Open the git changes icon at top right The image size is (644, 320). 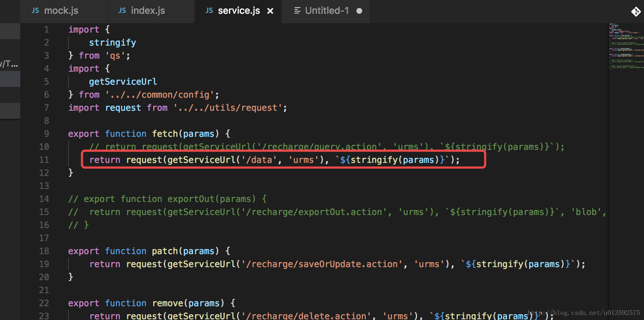pos(636,12)
